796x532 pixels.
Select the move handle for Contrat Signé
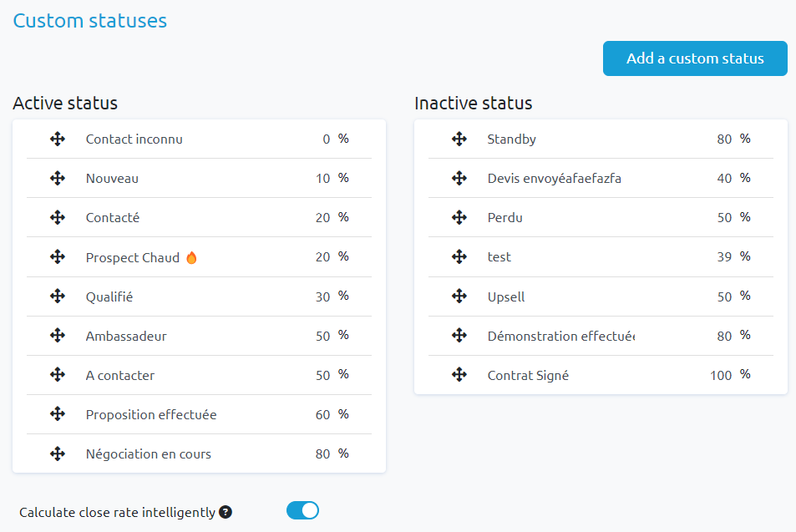pyautogui.click(x=459, y=375)
